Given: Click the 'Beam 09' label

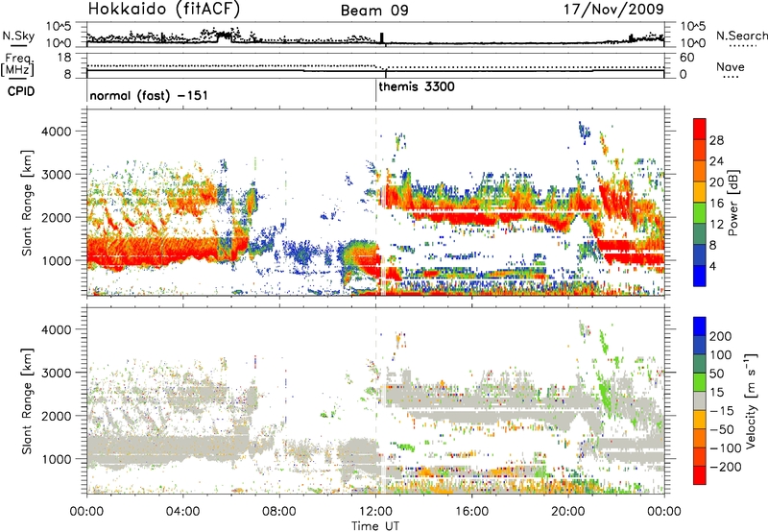Looking at the screenshot, I should pyautogui.click(x=374, y=11).
